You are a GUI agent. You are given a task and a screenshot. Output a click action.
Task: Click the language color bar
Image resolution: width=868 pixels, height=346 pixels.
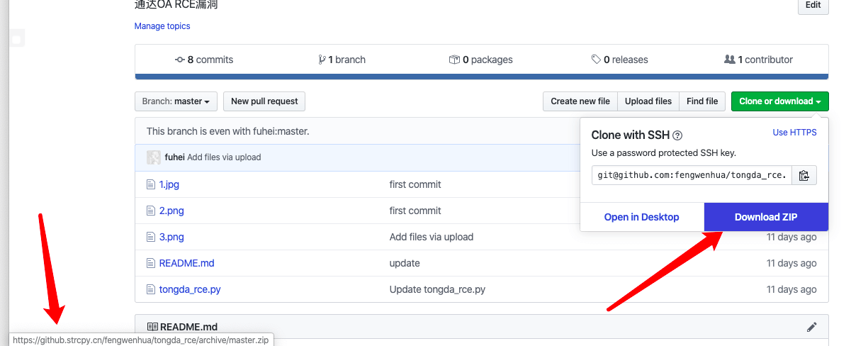(481, 77)
